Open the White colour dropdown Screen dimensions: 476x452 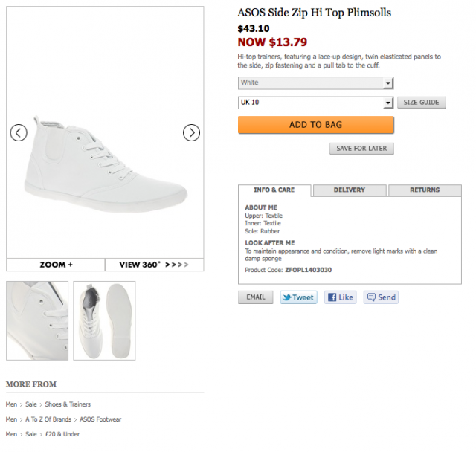315,83
